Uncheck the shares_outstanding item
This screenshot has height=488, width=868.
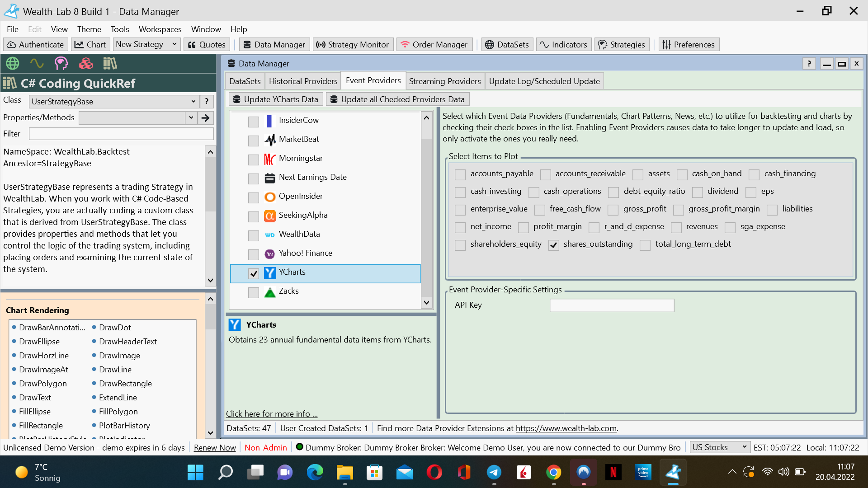[x=554, y=245]
